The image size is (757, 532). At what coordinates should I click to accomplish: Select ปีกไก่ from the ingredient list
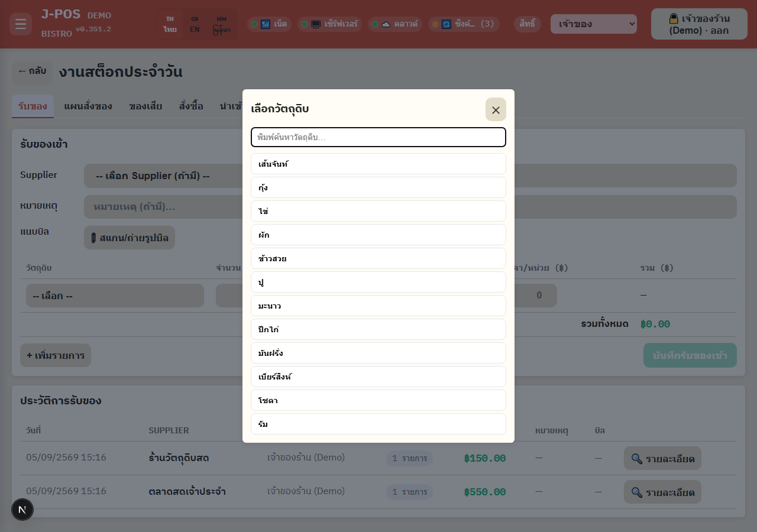click(x=378, y=329)
